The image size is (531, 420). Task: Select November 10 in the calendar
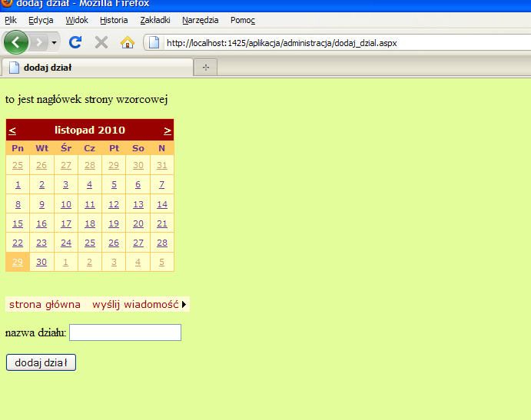pyautogui.click(x=66, y=204)
